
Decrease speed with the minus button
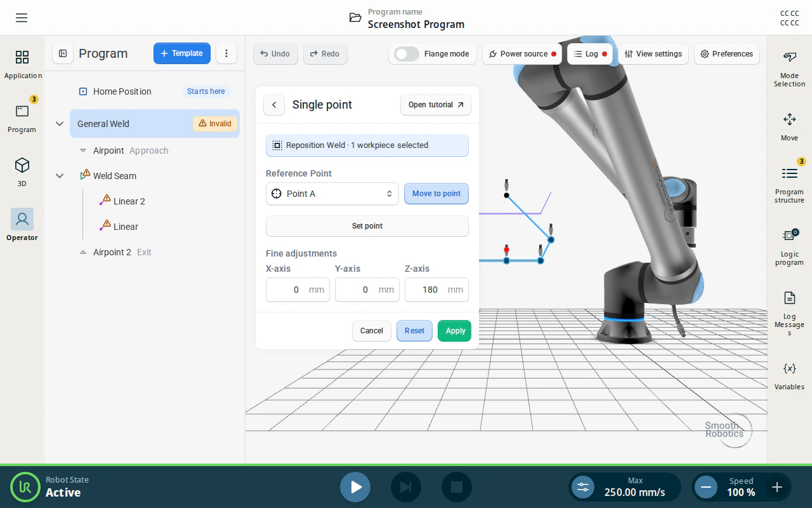pos(705,487)
